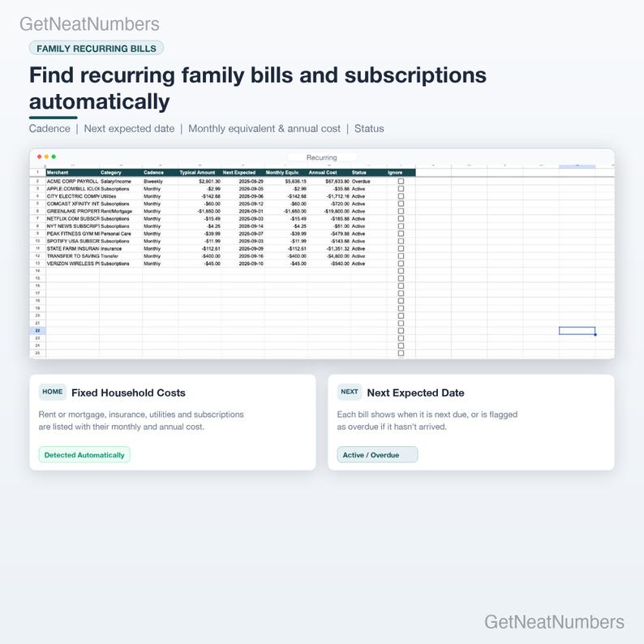Select the -$112.61 typical amount cell

[200, 248]
